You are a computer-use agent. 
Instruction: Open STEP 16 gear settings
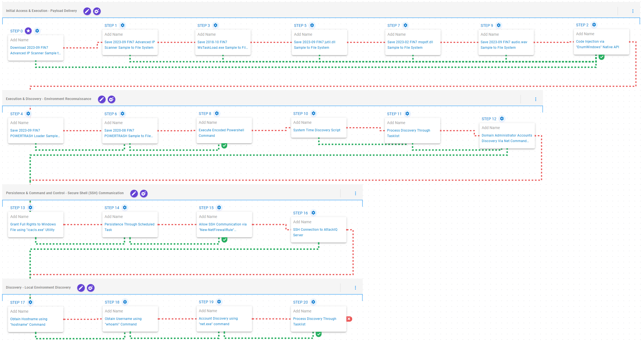coord(313,213)
